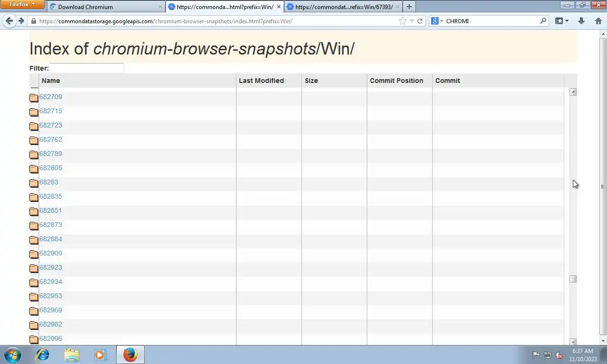The height and width of the screenshot is (364, 607).
Task: Open Windows Media Player from the taskbar
Action: (x=100, y=355)
